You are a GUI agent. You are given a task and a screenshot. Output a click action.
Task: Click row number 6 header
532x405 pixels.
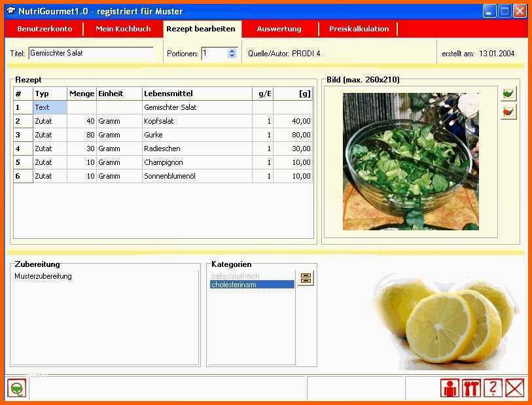click(23, 176)
